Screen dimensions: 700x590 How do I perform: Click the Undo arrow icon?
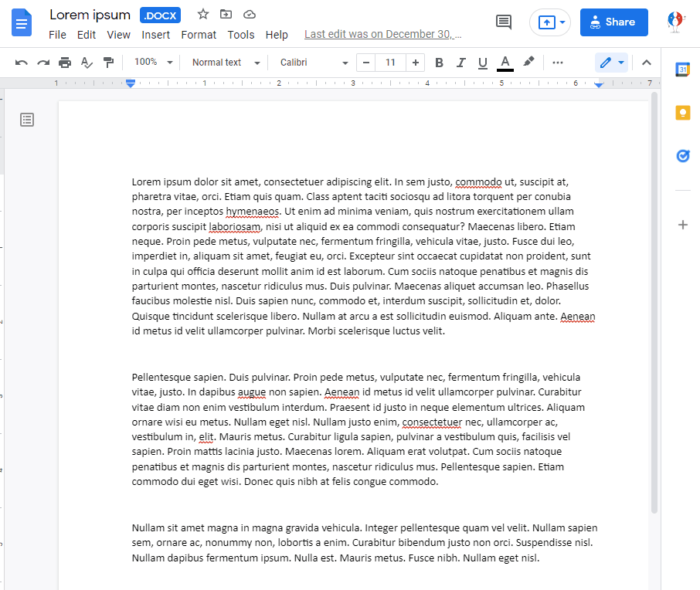pyautogui.click(x=22, y=63)
